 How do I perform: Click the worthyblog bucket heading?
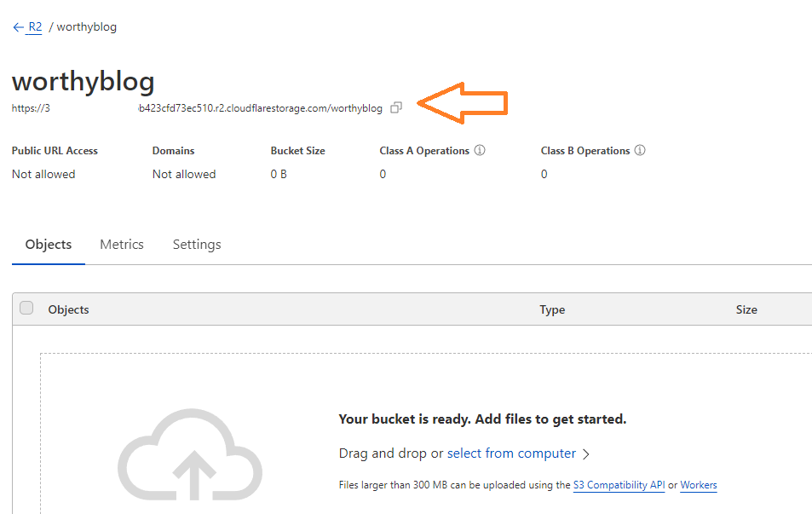(x=84, y=81)
